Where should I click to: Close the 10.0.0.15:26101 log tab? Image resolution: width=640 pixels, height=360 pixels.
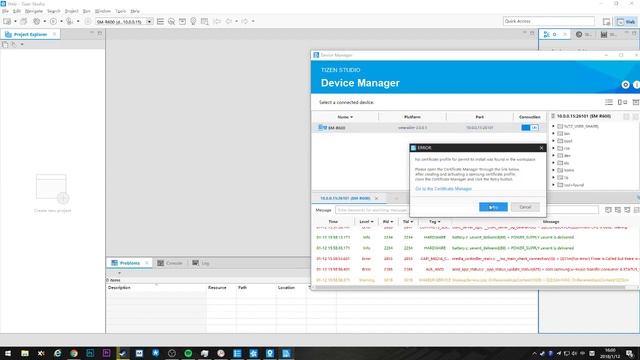pyautogui.click(x=376, y=198)
